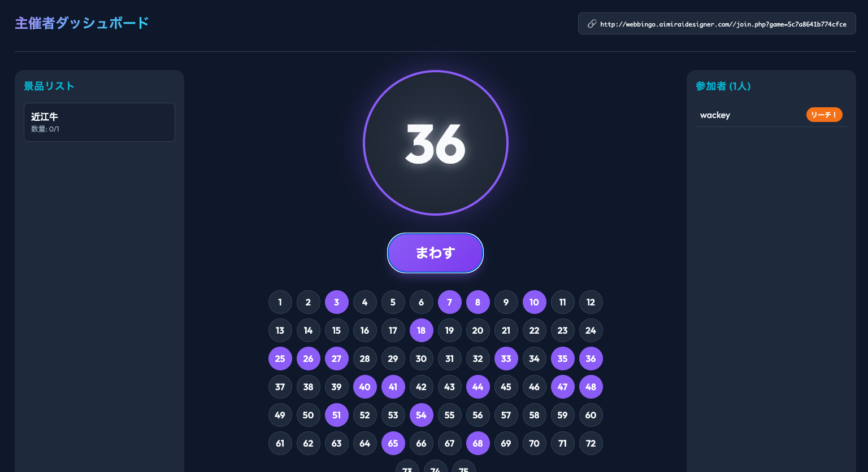Viewport: 868px width, 472px height.
Task: Click the 主催者ダッシュボード title
Action: [x=82, y=23]
